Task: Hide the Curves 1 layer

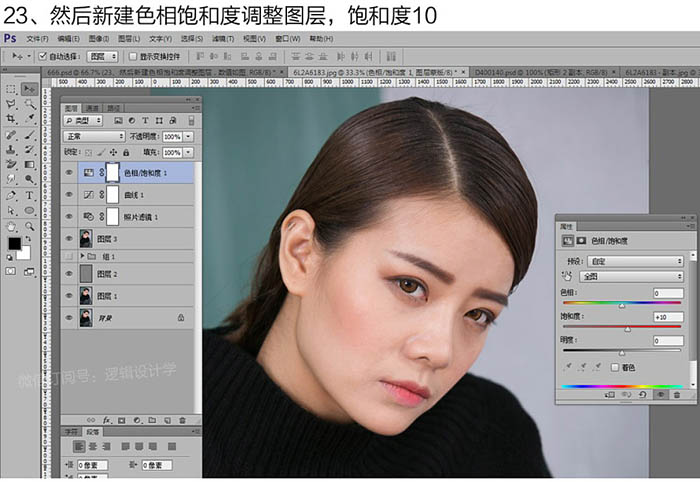Action: pyautogui.click(x=69, y=195)
